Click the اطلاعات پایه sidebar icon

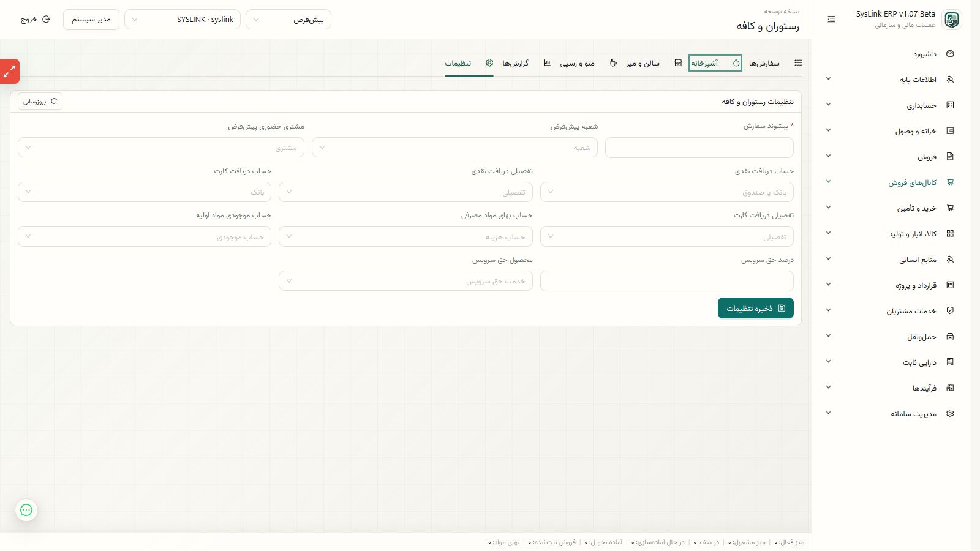[950, 80]
